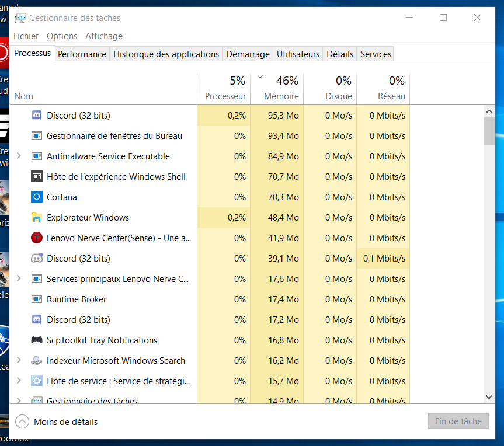Click the scrollbar down arrow

click(x=489, y=397)
